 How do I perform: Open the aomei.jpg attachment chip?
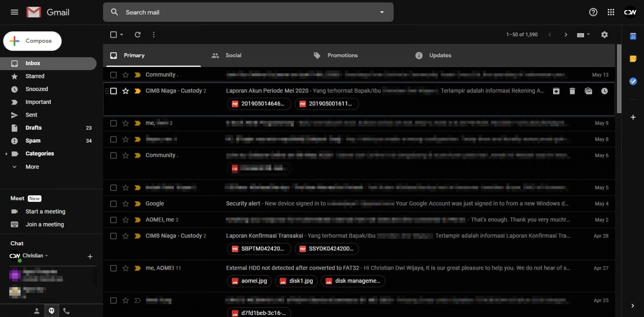(249, 281)
